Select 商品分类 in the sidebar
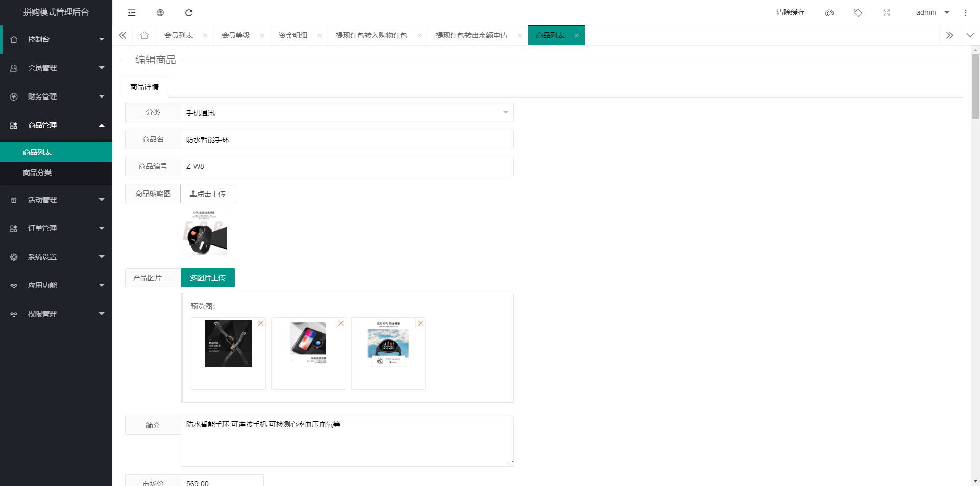Image resolution: width=980 pixels, height=486 pixels. (x=37, y=173)
